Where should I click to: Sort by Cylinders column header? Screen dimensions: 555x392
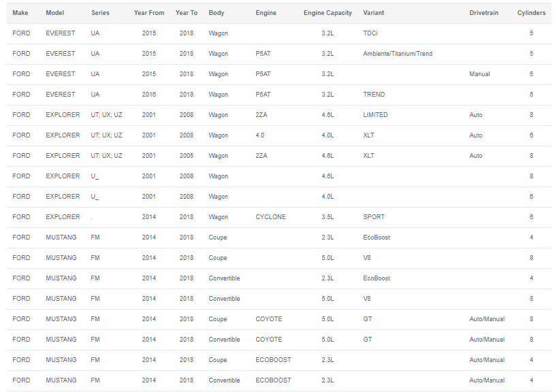point(531,13)
